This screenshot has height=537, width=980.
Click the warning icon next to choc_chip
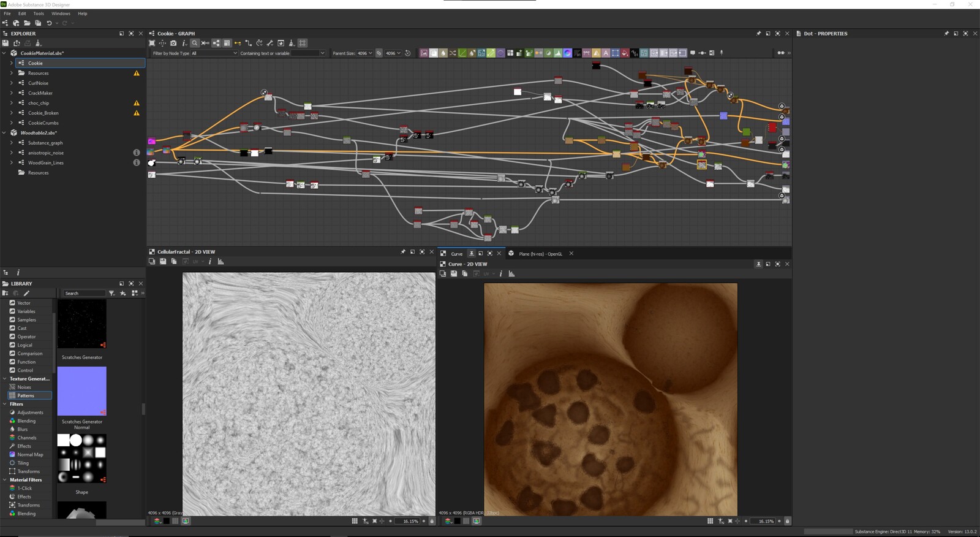click(137, 103)
